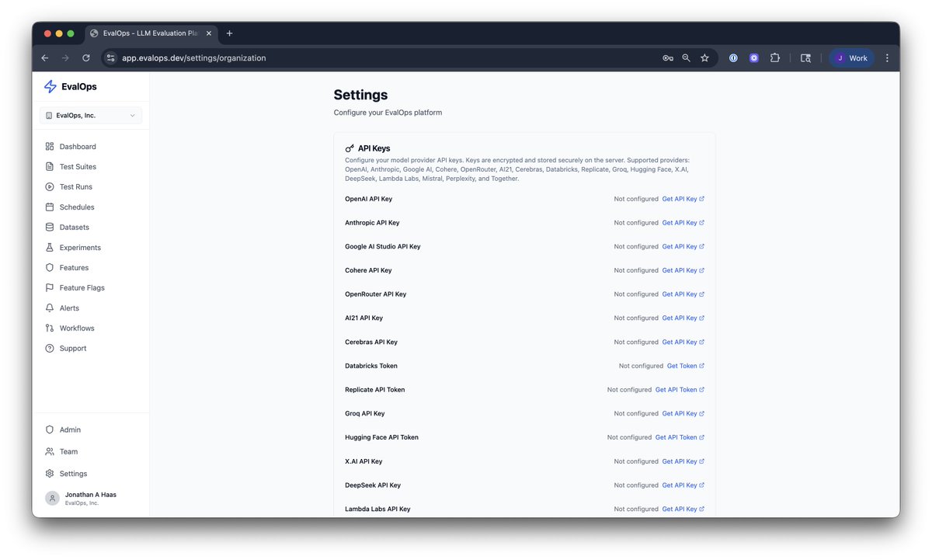This screenshot has width=932, height=560.
Task: Click Get API Token for Hugging Face
Action: (680, 437)
